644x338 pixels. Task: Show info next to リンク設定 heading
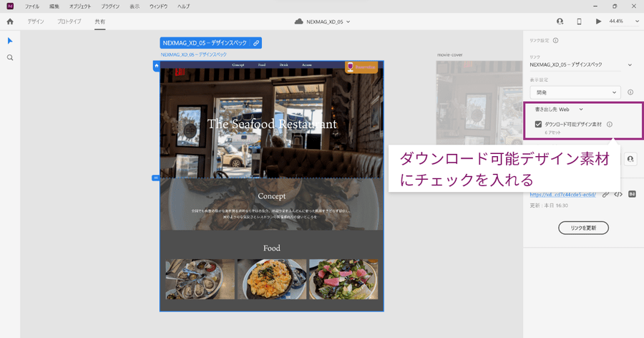click(x=556, y=40)
